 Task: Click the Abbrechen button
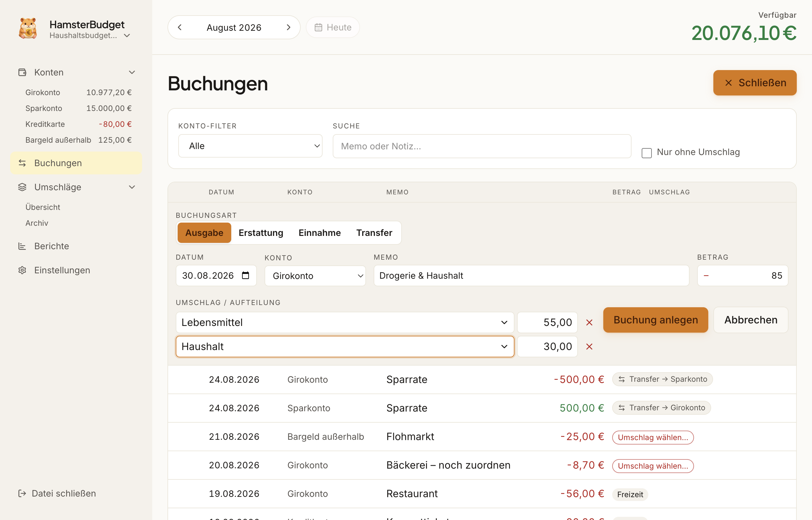751,320
